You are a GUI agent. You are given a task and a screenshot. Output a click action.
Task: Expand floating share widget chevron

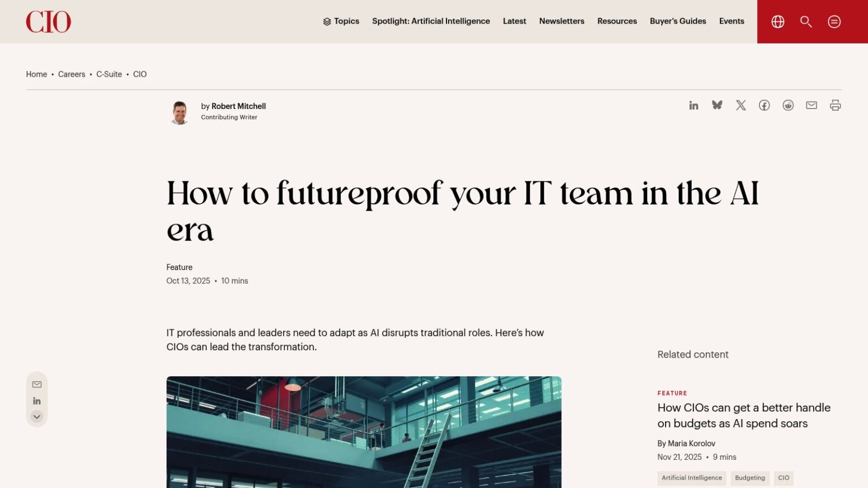37,417
